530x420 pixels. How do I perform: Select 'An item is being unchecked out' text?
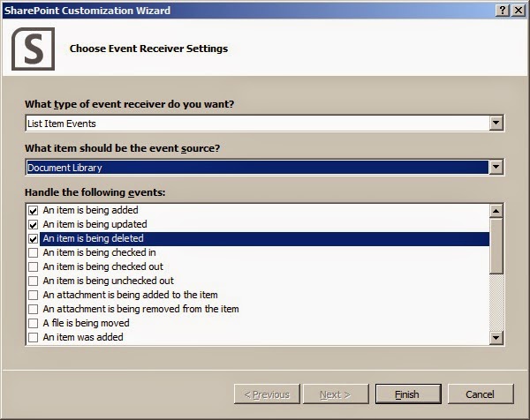[108, 281]
